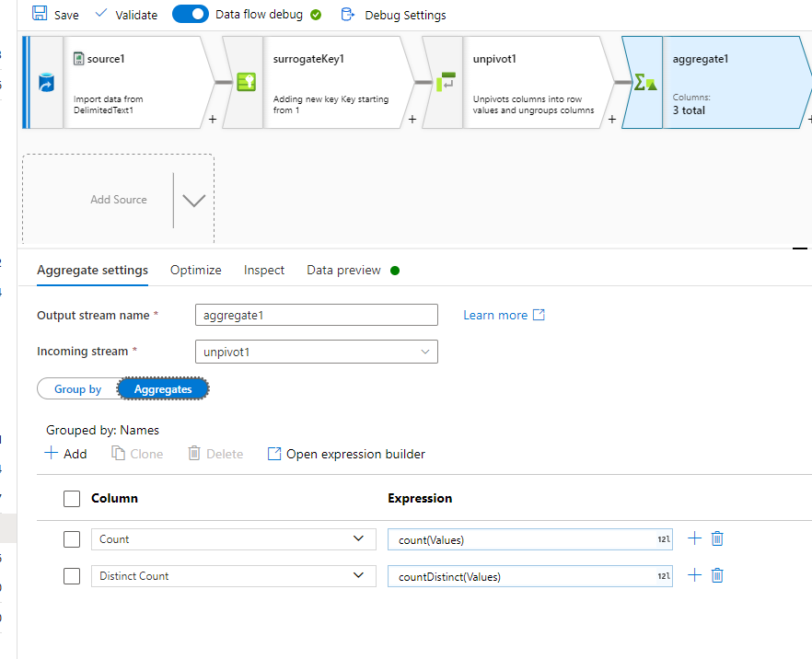The height and width of the screenshot is (659, 812).
Task: Click the Output stream name field
Action: (317, 315)
